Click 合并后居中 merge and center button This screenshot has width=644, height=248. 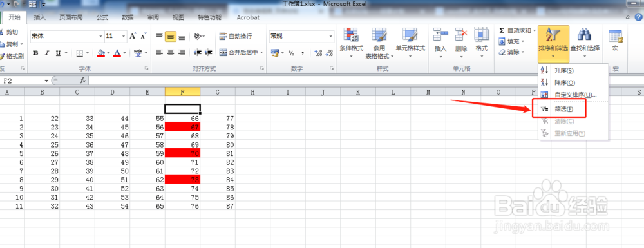(238, 53)
